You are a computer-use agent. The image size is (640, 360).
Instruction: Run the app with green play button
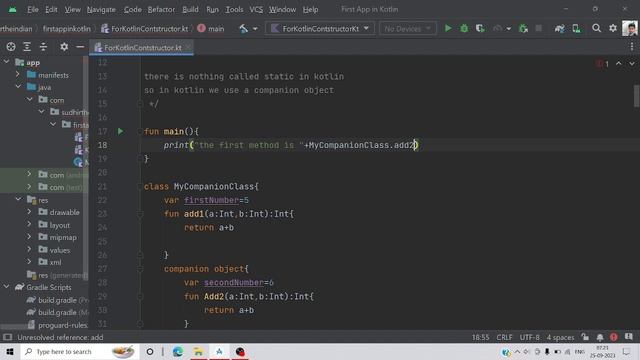pos(448,28)
